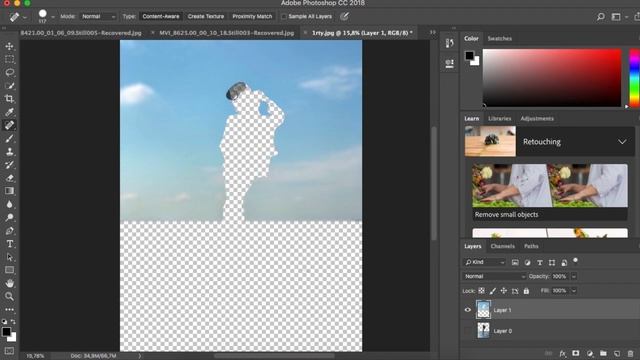Open the brush preset picker dropdown
Screen dimensions: 640x360
[53, 17]
